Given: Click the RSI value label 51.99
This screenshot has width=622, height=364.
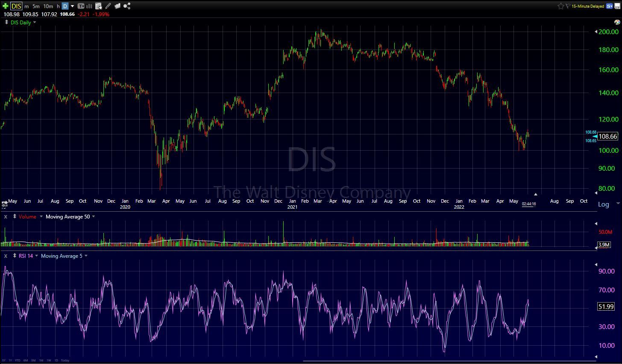Looking at the screenshot, I should pyautogui.click(x=606, y=307).
